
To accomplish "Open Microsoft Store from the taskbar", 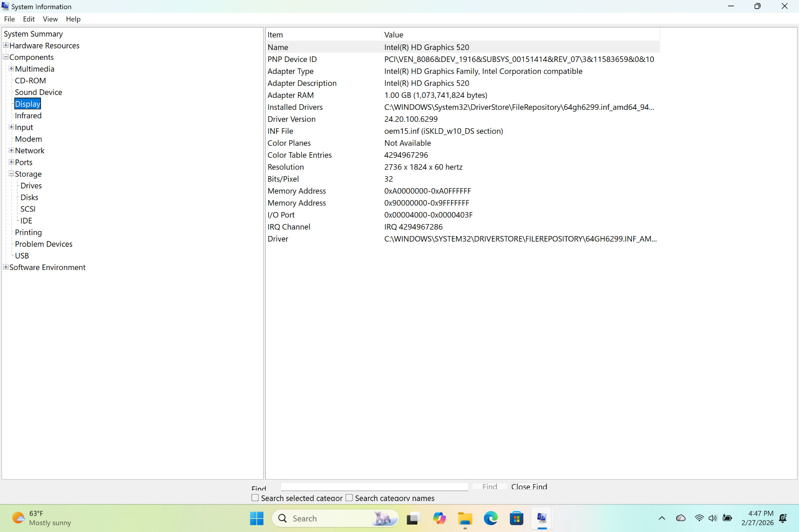I will [x=516, y=519].
